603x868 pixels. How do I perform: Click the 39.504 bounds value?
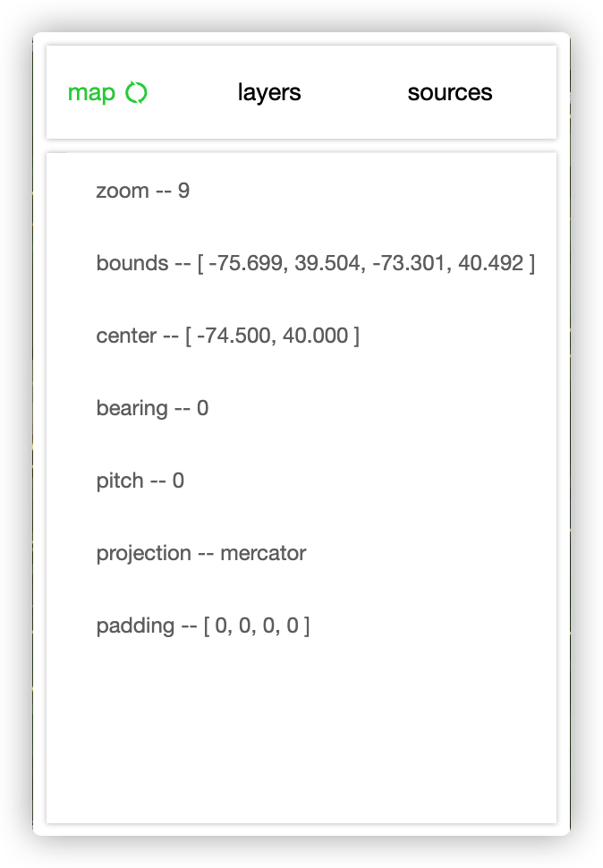327,263
